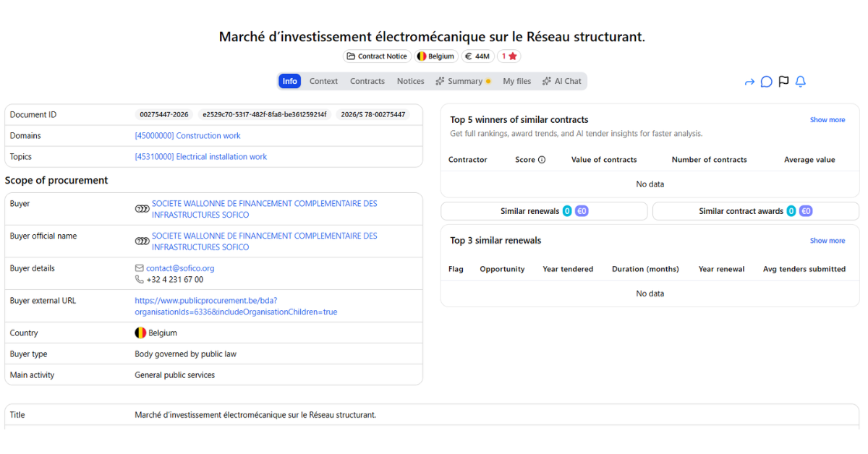Show more top 5 winners

pyautogui.click(x=827, y=120)
